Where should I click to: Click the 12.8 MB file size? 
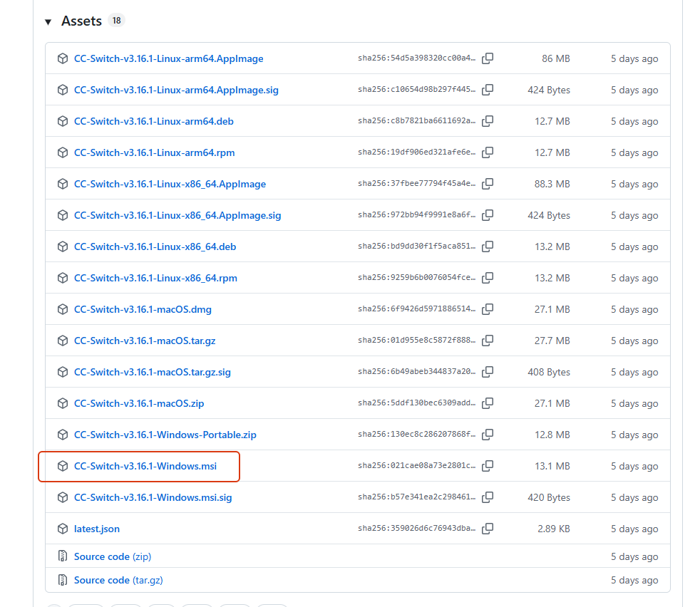(552, 435)
